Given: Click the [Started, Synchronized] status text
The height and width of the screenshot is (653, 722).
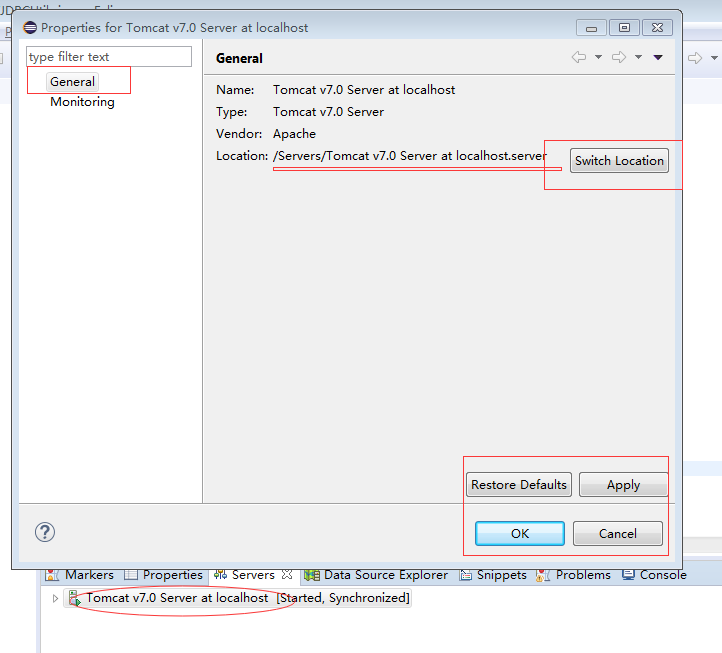Looking at the screenshot, I should pos(343,598).
